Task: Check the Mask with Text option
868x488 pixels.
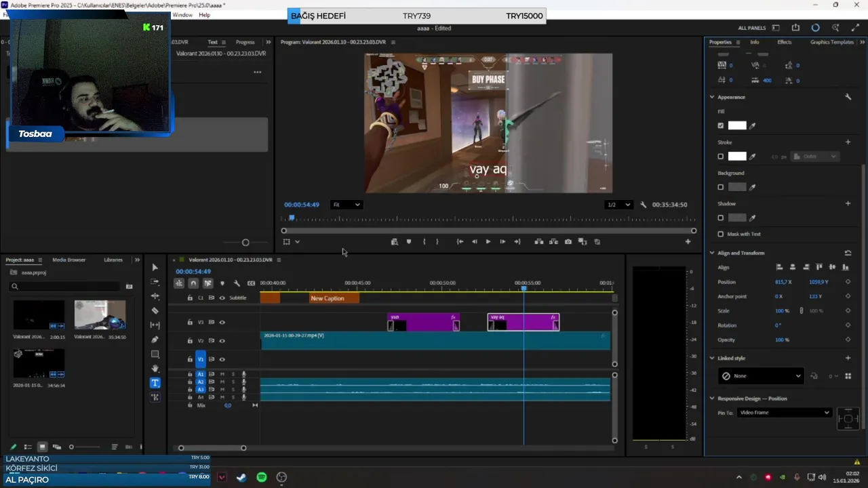Action: 721,234
